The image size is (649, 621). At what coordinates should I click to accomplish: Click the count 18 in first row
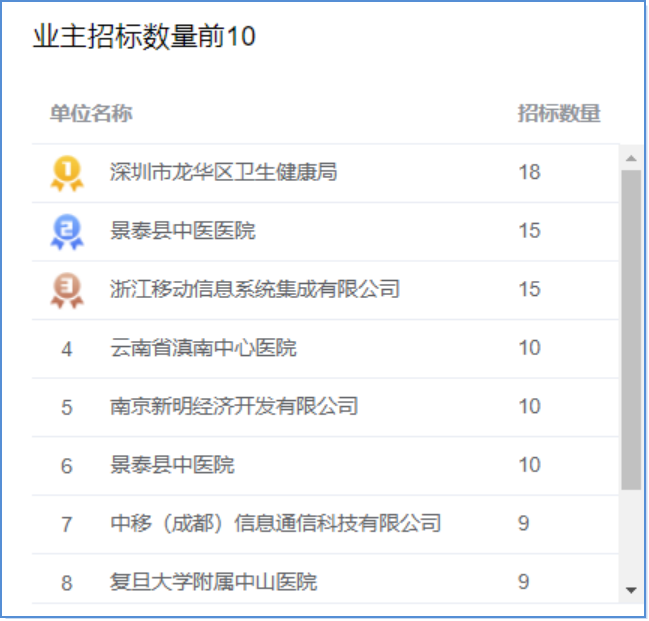(x=529, y=172)
